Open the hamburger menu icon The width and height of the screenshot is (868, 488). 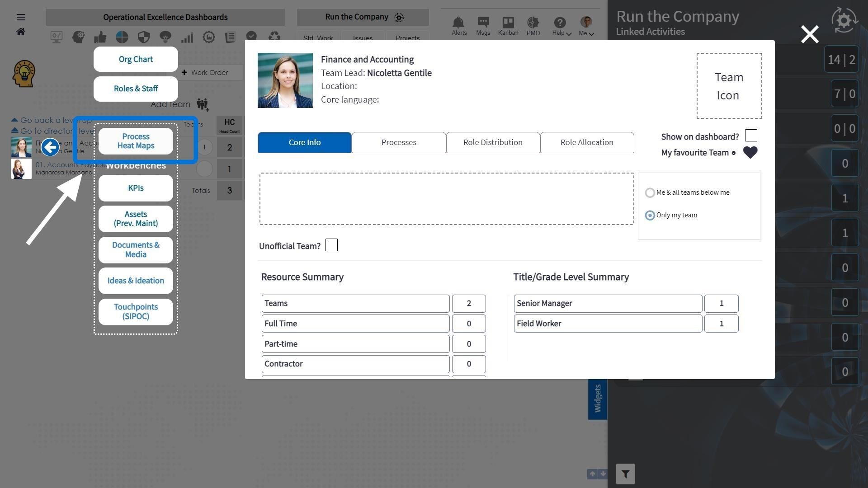click(21, 17)
